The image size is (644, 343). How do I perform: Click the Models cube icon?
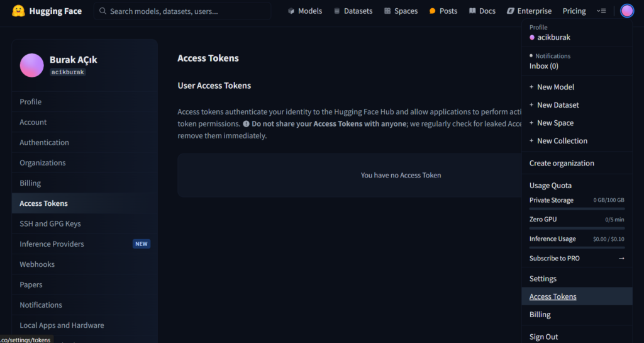[291, 11]
